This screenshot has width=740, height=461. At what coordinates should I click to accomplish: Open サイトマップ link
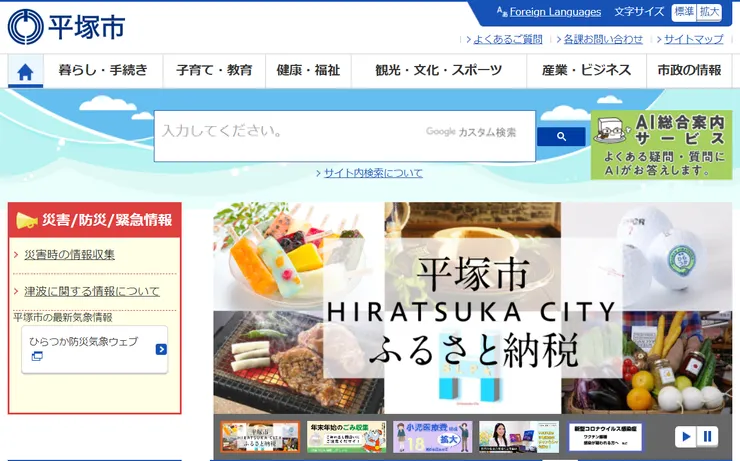(694, 39)
